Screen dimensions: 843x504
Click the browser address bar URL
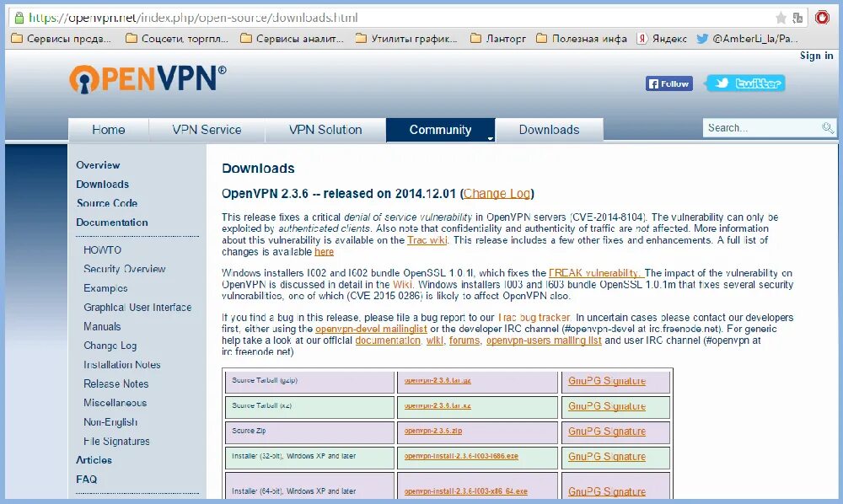(194, 18)
